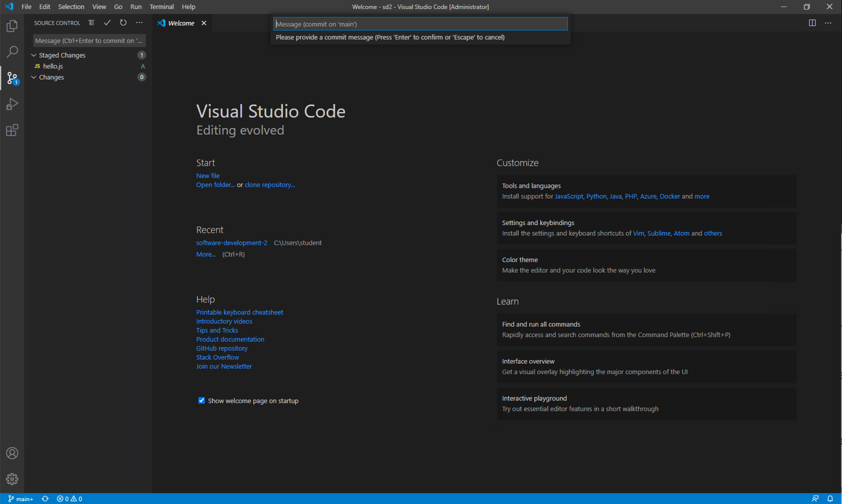Click the More... recent link
Image resolution: width=842 pixels, height=504 pixels.
(206, 254)
